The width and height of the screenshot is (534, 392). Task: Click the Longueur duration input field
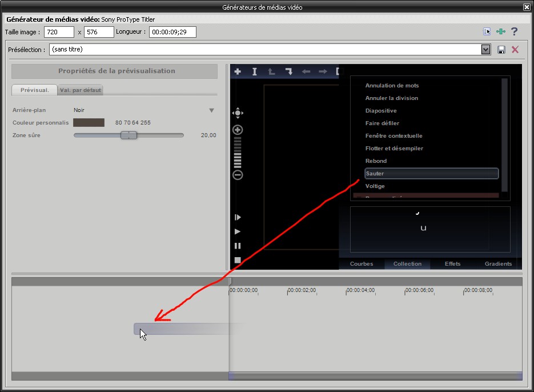tap(172, 32)
